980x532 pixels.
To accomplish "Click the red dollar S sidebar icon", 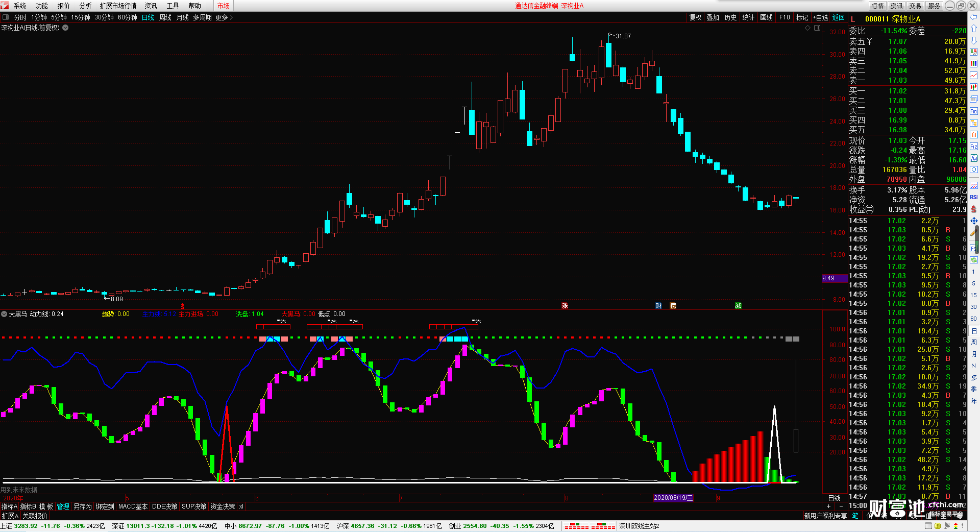I will click(974, 209).
